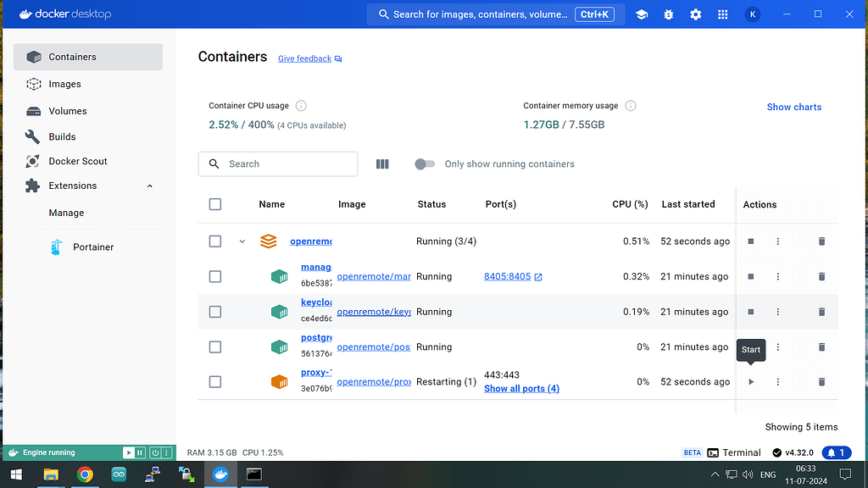Click the Show charts link
868x488 pixels.
pos(793,107)
